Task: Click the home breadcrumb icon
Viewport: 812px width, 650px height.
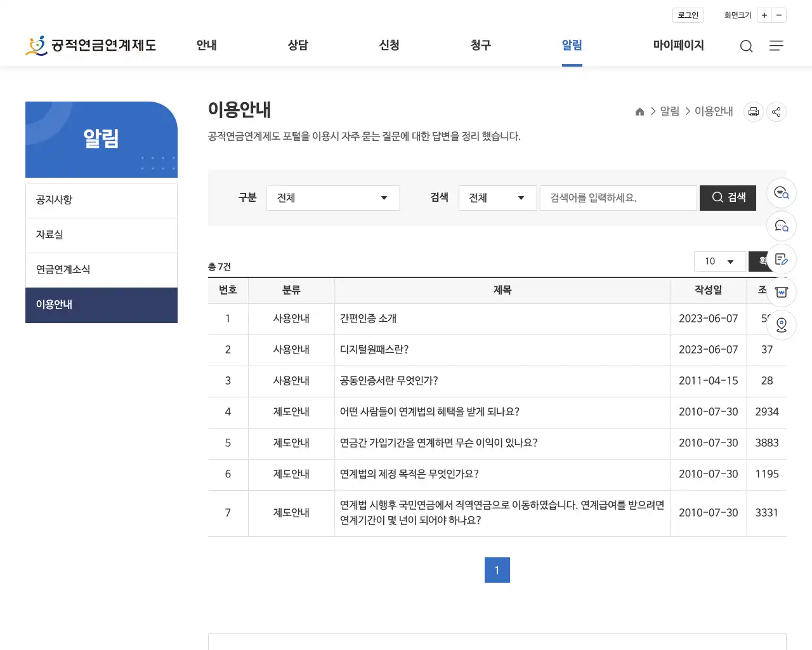Action: [x=639, y=111]
